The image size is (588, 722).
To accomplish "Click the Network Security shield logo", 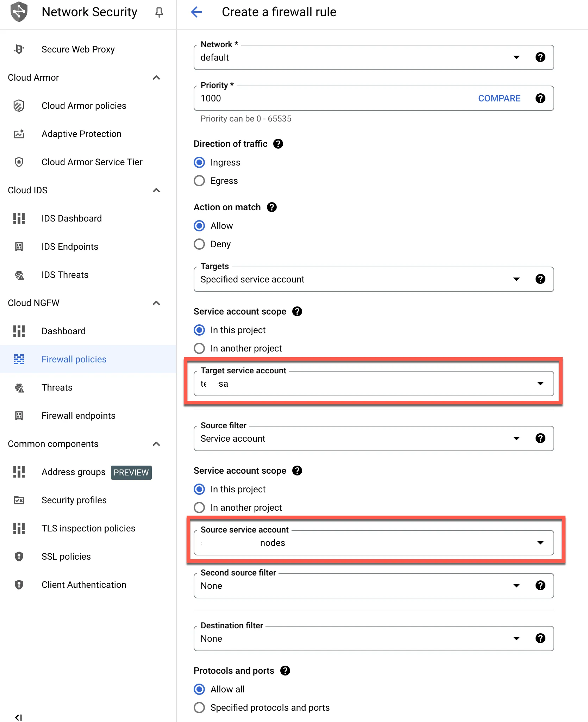I will [x=19, y=12].
